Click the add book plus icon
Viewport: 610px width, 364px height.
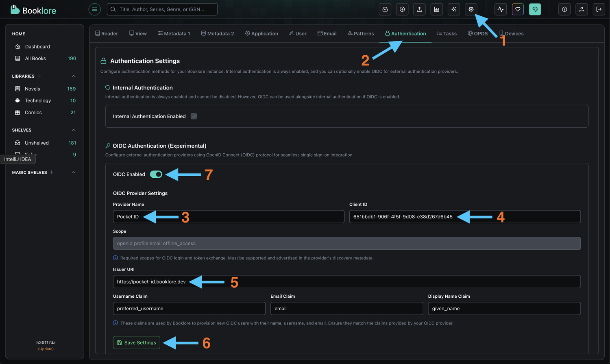point(402,9)
